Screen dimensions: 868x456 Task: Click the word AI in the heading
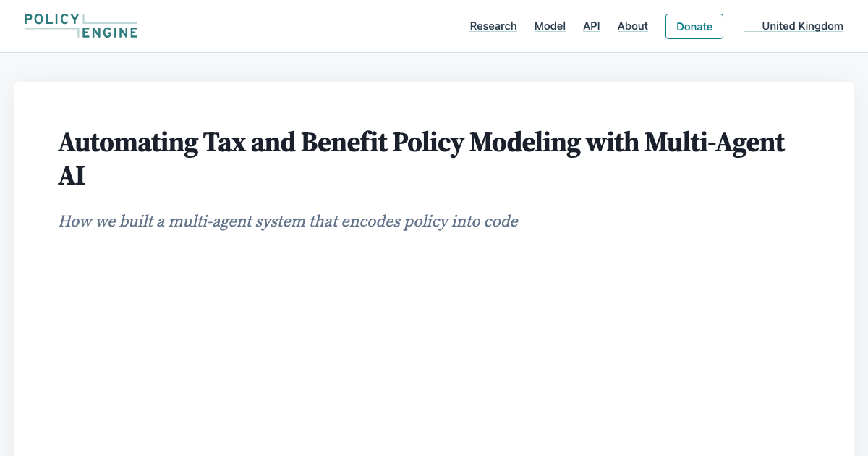[x=72, y=176]
